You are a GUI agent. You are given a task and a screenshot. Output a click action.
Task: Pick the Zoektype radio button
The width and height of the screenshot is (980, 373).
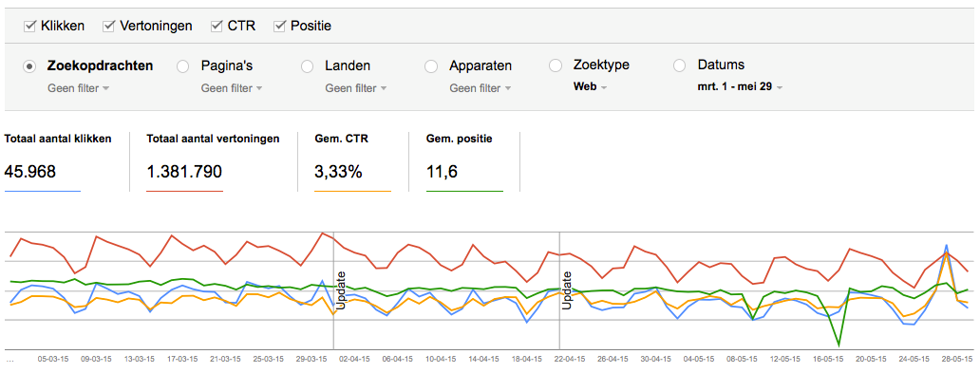tap(555, 65)
